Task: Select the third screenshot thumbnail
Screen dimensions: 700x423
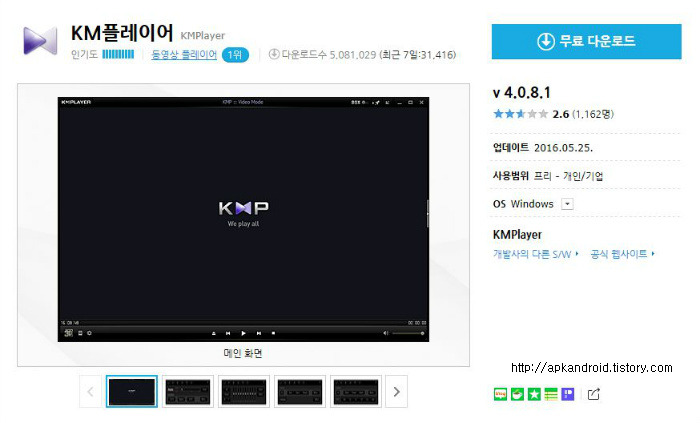Action: [x=244, y=391]
